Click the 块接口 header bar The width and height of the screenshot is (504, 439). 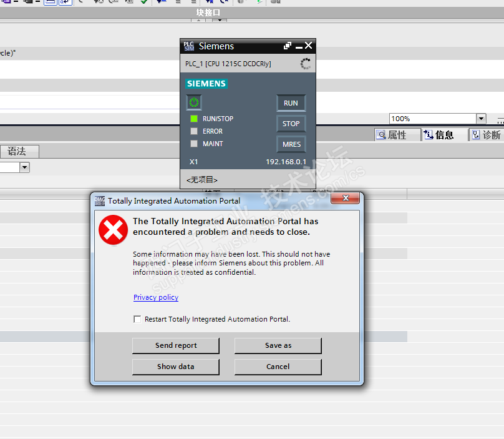point(252,12)
